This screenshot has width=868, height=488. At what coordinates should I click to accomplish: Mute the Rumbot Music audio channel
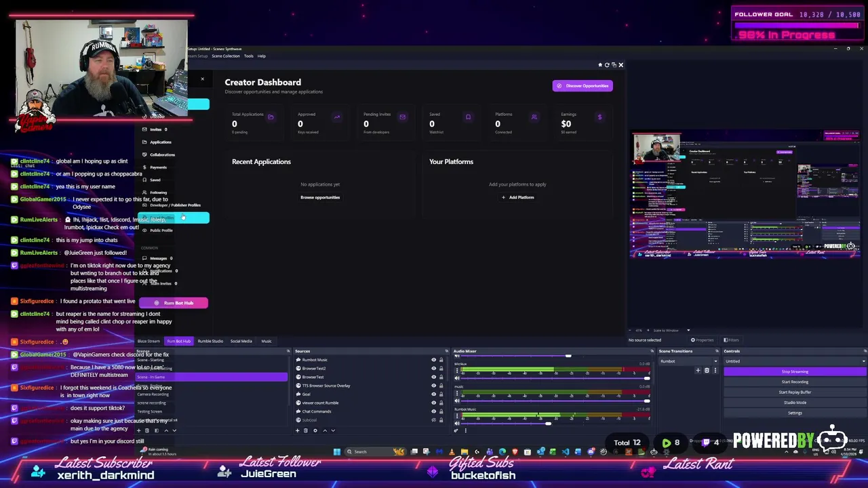coord(456,424)
